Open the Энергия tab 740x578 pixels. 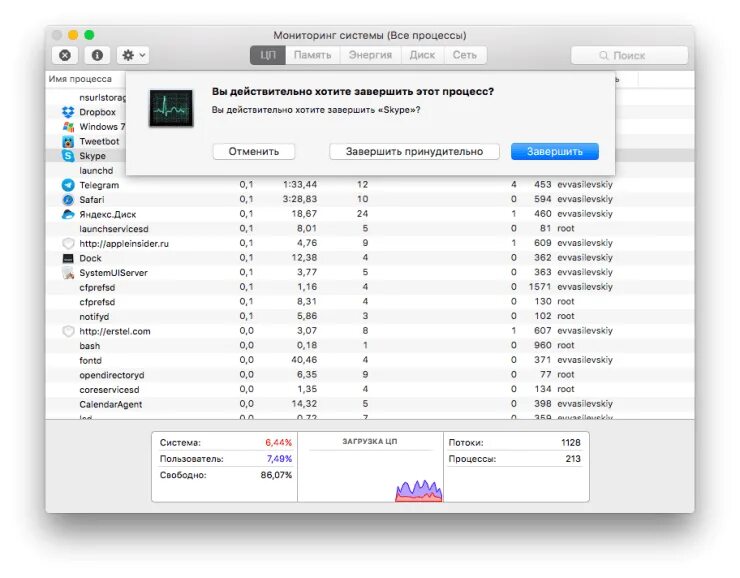(370, 55)
